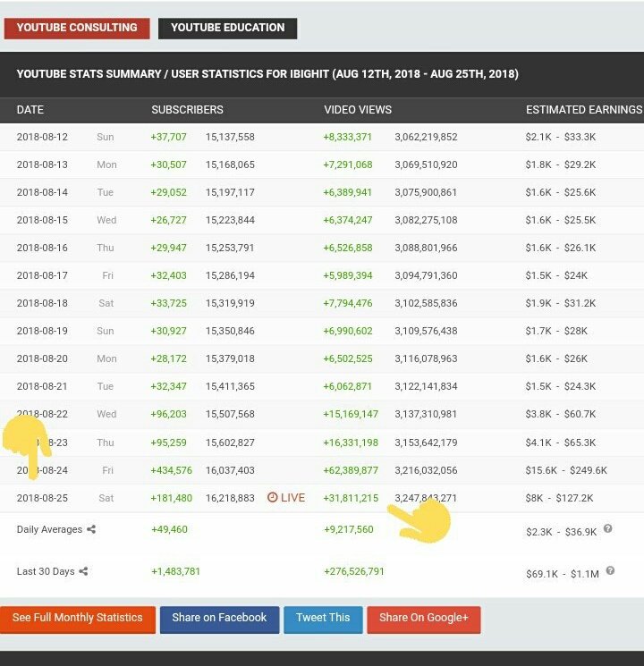This screenshot has width=644, height=666.
Task: Click view gain +31,811,215
Action: pyautogui.click(x=351, y=498)
